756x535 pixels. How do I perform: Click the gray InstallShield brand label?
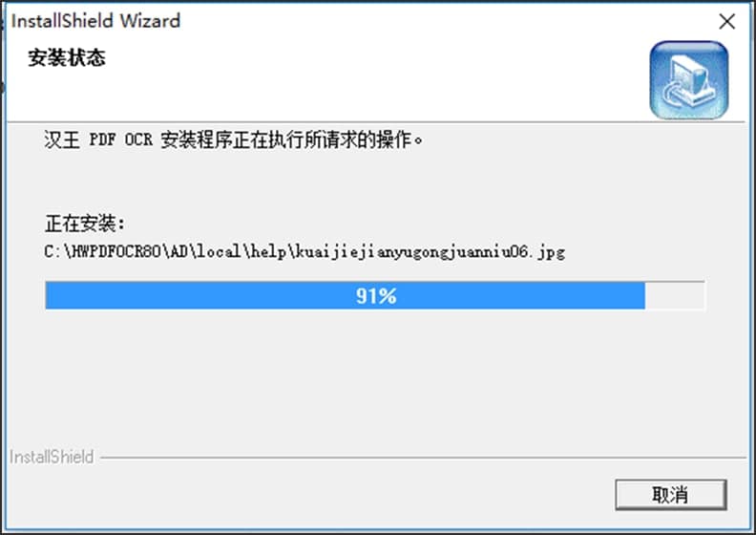click(52, 457)
